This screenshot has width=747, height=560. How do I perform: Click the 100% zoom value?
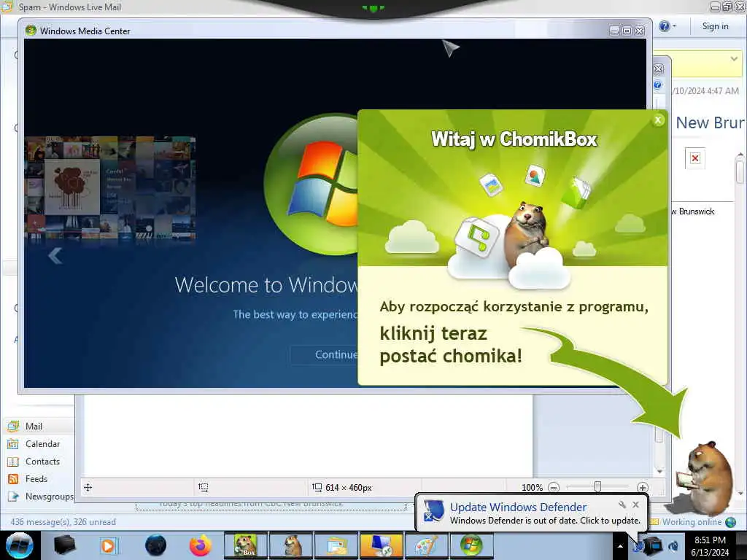tap(532, 488)
